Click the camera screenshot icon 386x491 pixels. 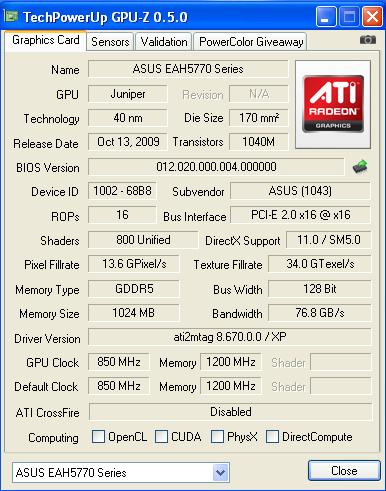[x=368, y=40]
